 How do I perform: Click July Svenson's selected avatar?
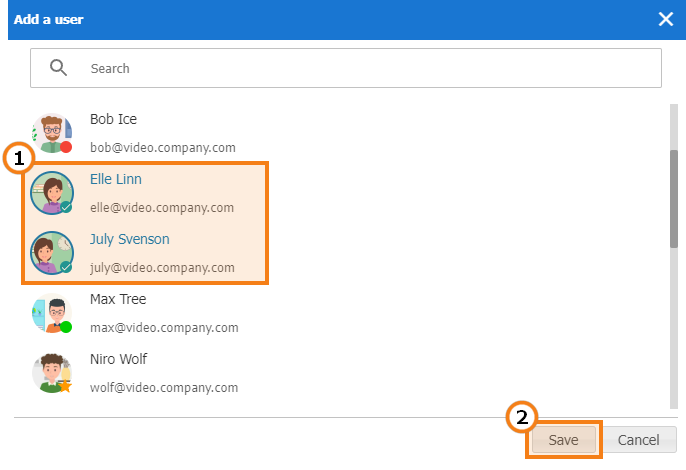click(x=52, y=253)
